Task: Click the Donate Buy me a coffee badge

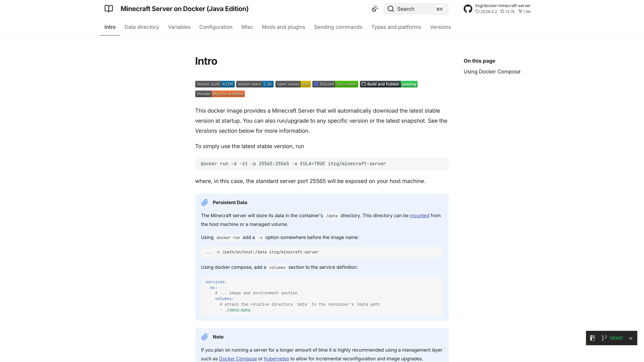Action: [220, 94]
